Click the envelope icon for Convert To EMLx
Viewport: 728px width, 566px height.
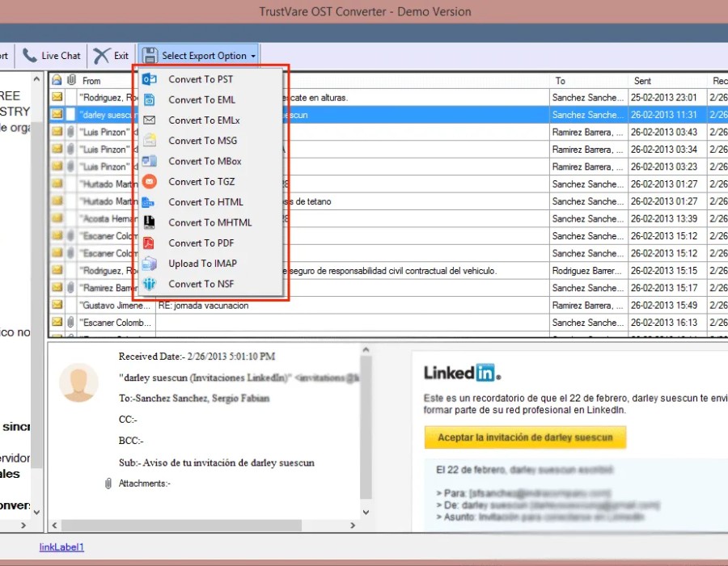149,120
